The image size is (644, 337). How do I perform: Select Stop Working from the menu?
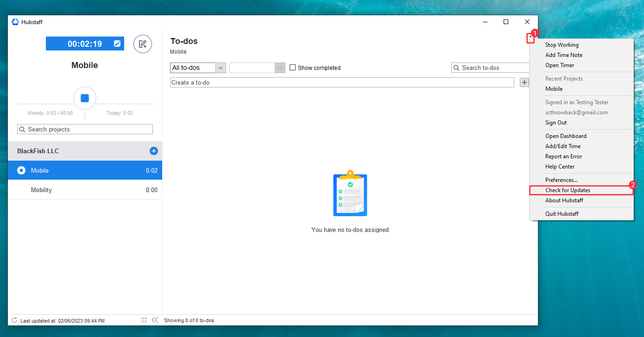581,45
